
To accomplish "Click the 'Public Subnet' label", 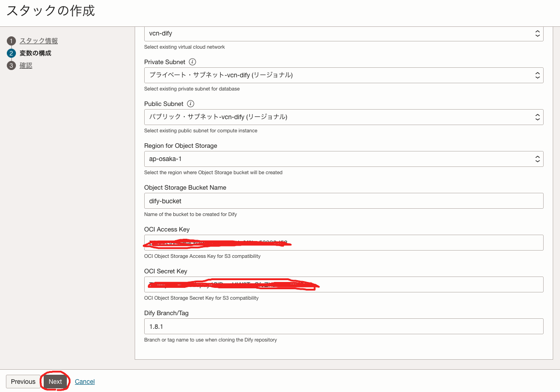I will point(164,104).
